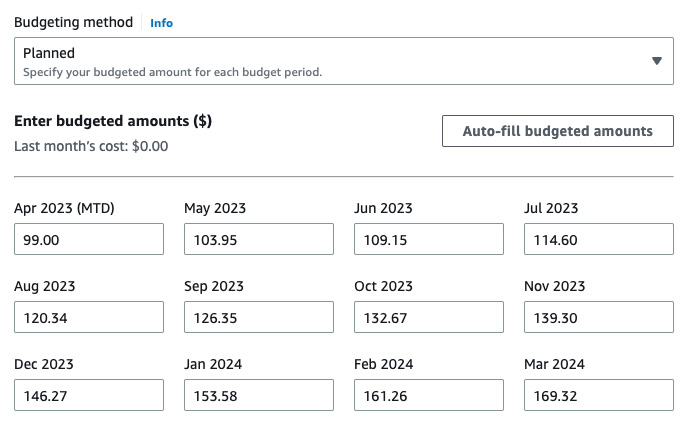Click into the Sep 2023 field
The image size is (688, 425).
tap(259, 317)
